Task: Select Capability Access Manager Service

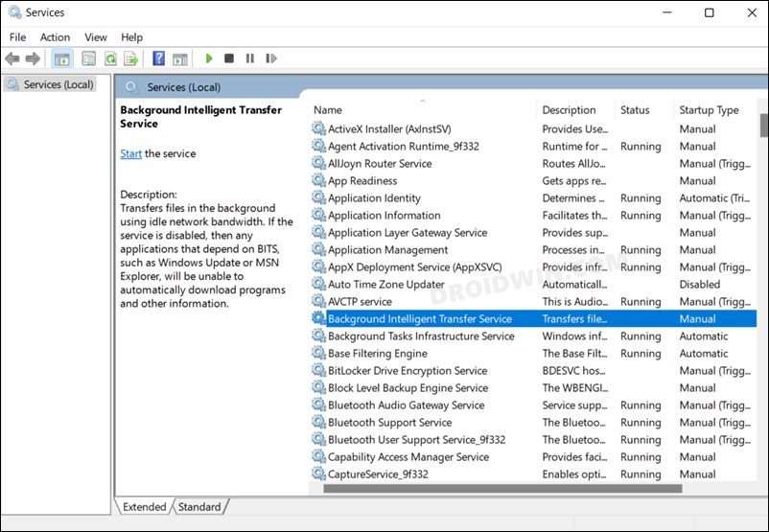Action: (533, 456)
